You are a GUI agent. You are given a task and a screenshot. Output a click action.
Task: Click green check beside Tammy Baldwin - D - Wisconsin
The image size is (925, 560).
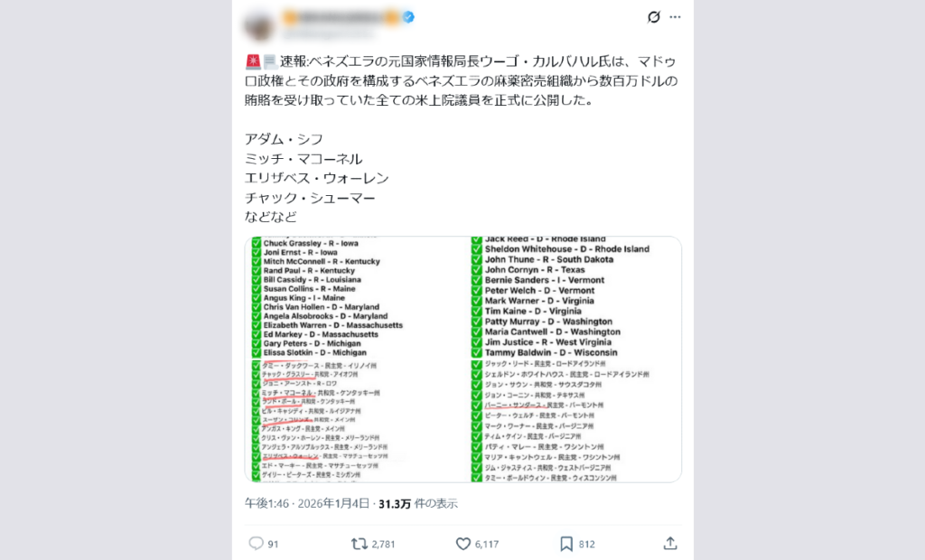(x=477, y=352)
